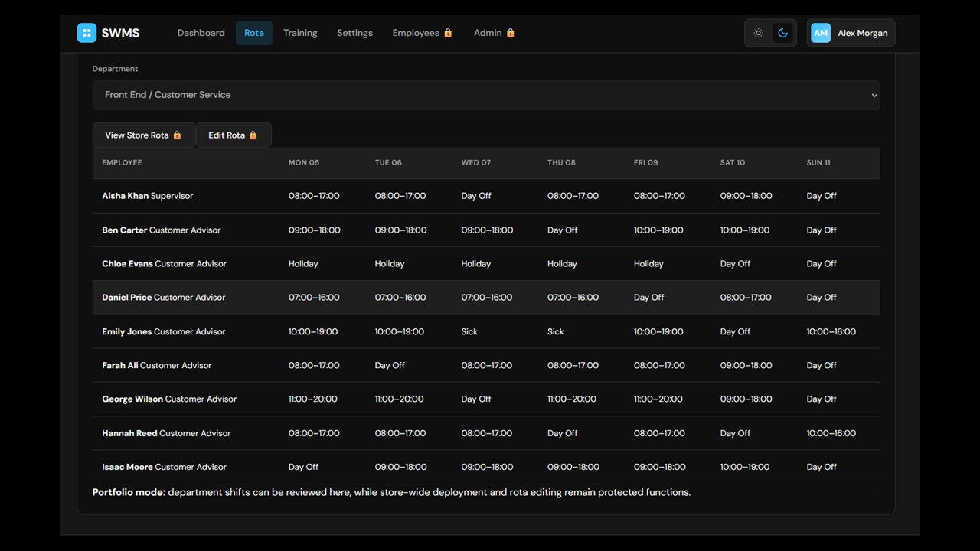Click the SWMS brand name

coord(120,33)
